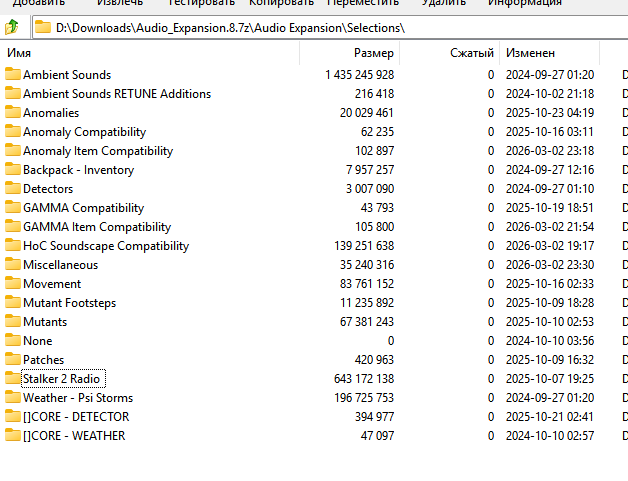Viewport: 628px width, 481px height.
Task: Click the Информация toolbar button
Action: (x=525, y=3)
